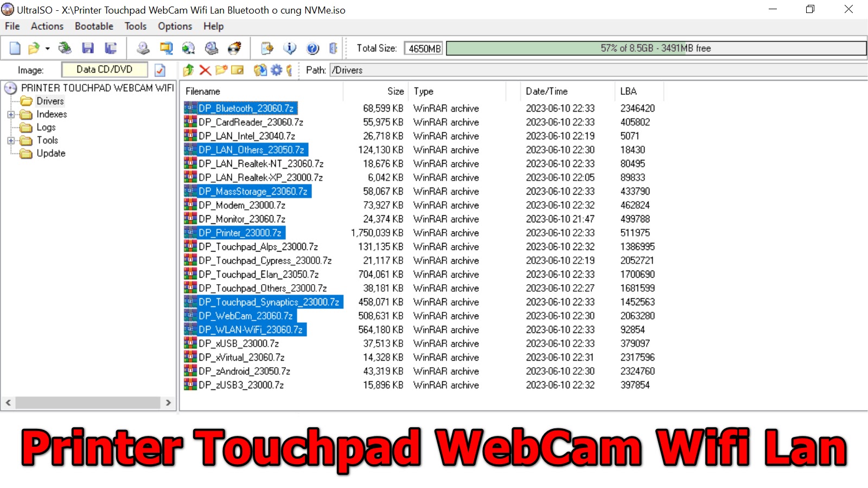Select the Drivers folder in tree
This screenshot has height=488, width=868.
(x=50, y=101)
